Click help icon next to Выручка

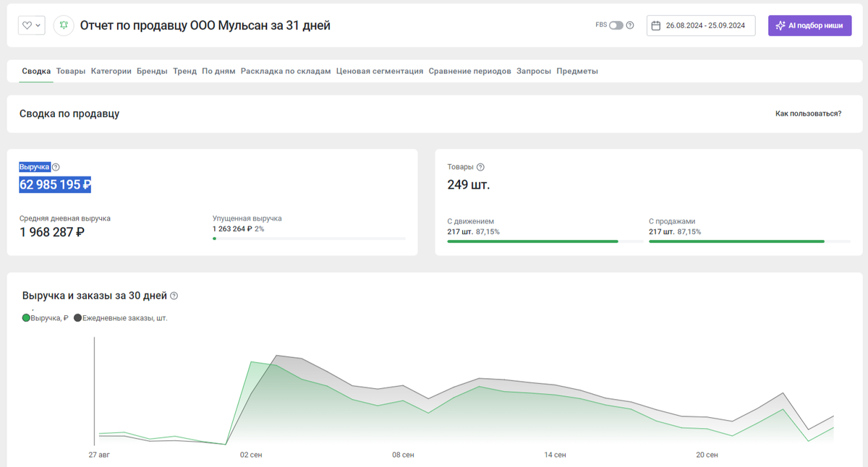(x=56, y=167)
